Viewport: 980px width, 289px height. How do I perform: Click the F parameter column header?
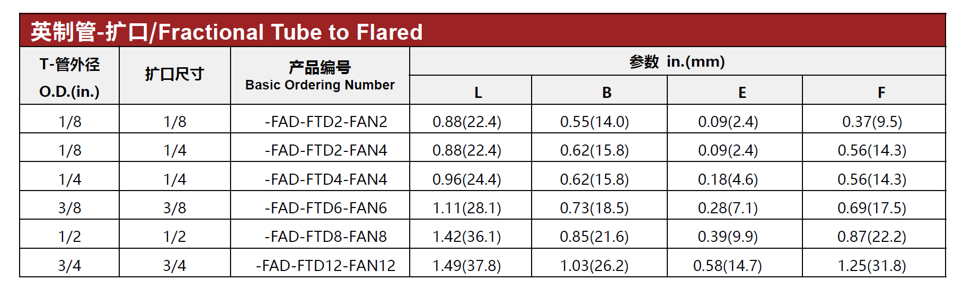point(874,91)
